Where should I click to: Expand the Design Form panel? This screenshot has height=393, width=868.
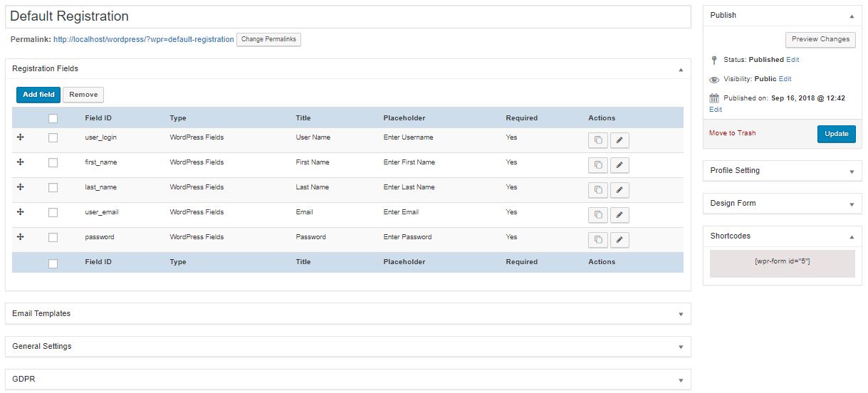pos(852,204)
